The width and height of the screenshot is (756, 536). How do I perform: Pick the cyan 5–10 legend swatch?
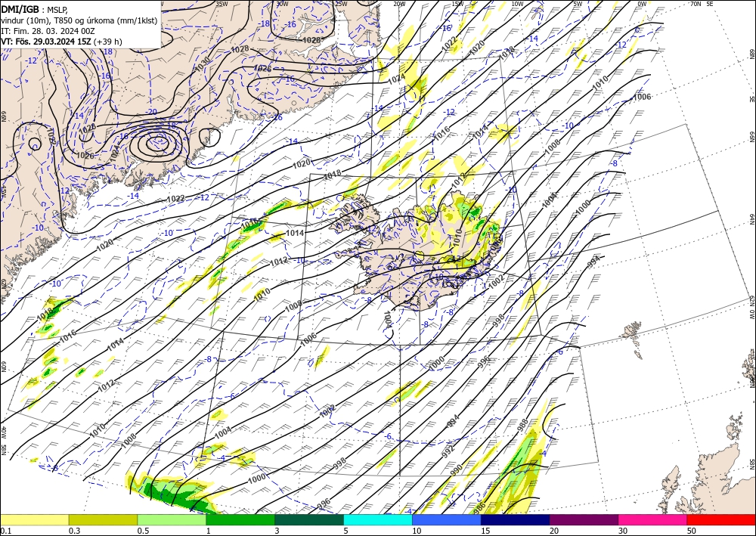click(x=378, y=519)
